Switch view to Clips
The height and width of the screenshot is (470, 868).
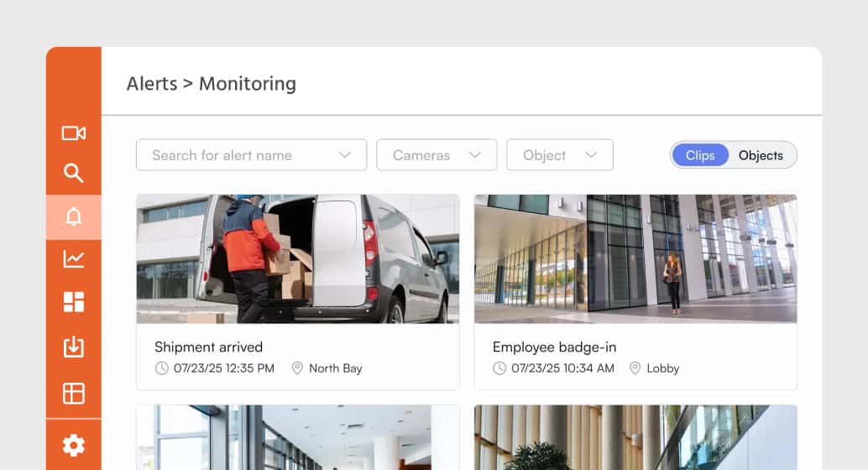tap(700, 155)
